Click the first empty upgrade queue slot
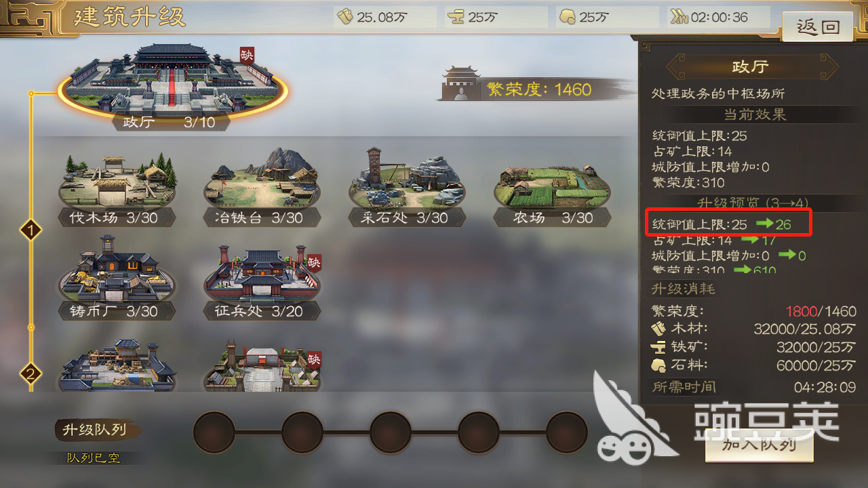 click(214, 432)
